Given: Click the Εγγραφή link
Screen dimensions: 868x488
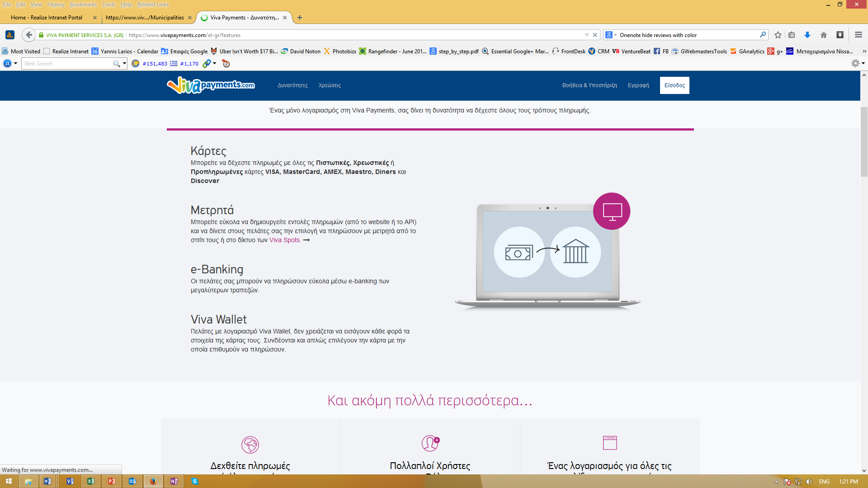Looking at the screenshot, I should [x=638, y=85].
